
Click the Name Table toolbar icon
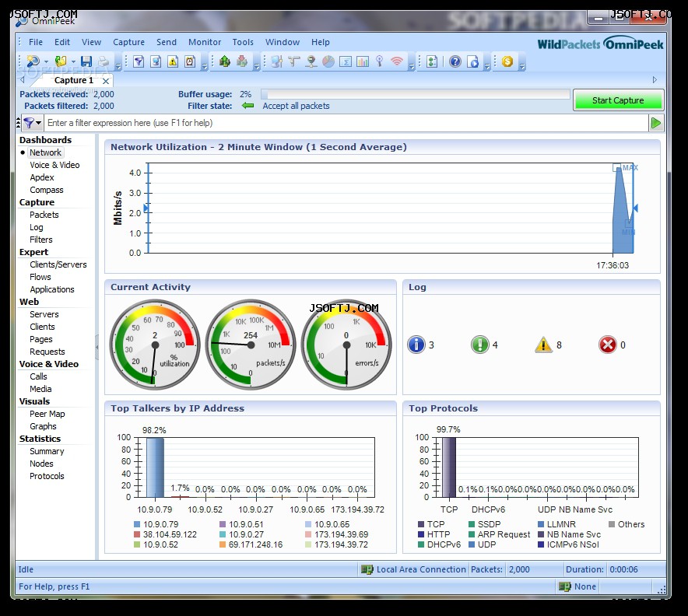coord(156,61)
